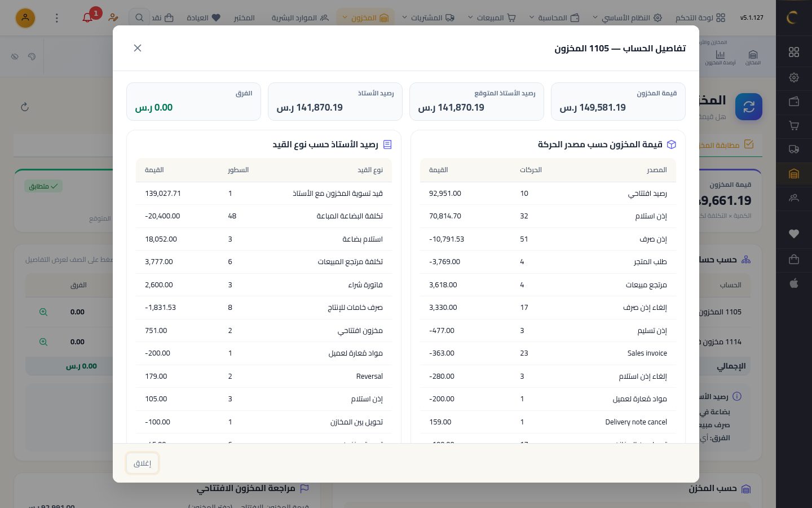
Task: Click the المخازن toolbar item
Action: 753,58
